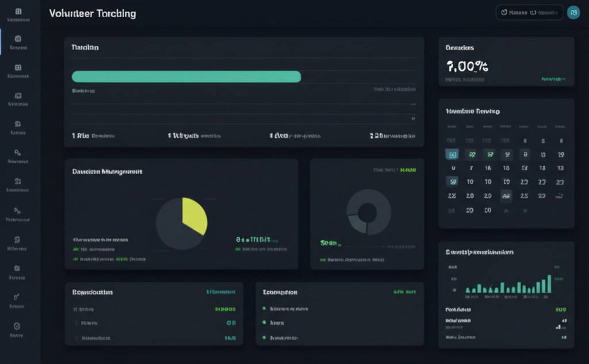
Task: Select the highlighted date in the calendar's second-to-last row
Action: (x=506, y=196)
